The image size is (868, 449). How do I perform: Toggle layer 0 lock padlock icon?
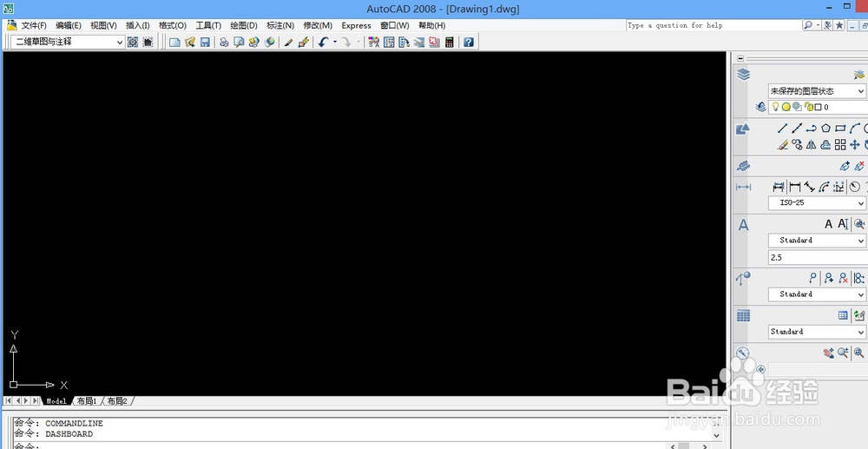pos(808,107)
